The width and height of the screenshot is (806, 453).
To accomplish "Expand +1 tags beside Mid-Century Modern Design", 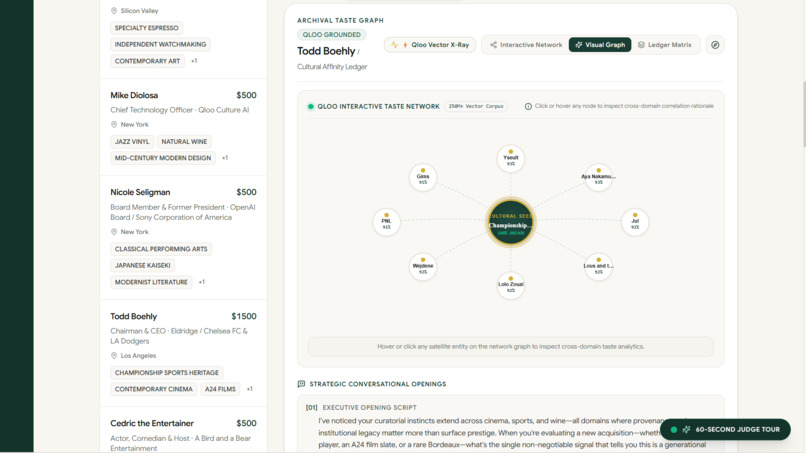I will pyautogui.click(x=225, y=158).
